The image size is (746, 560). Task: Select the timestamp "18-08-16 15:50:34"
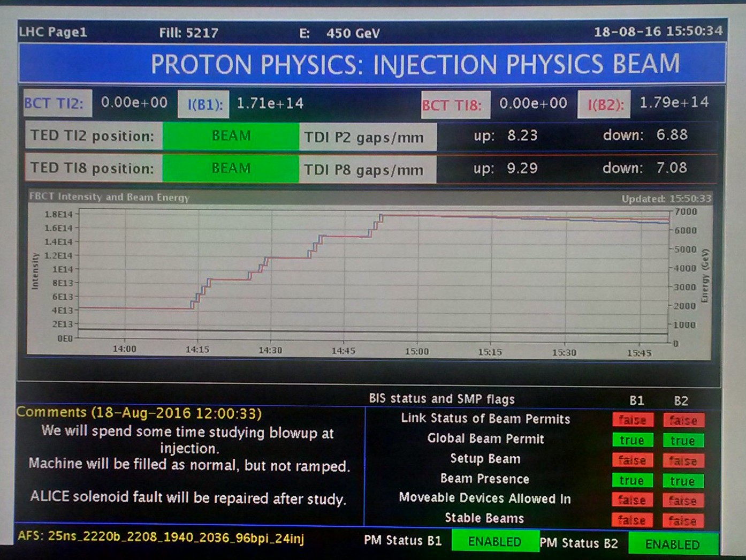pos(658,32)
